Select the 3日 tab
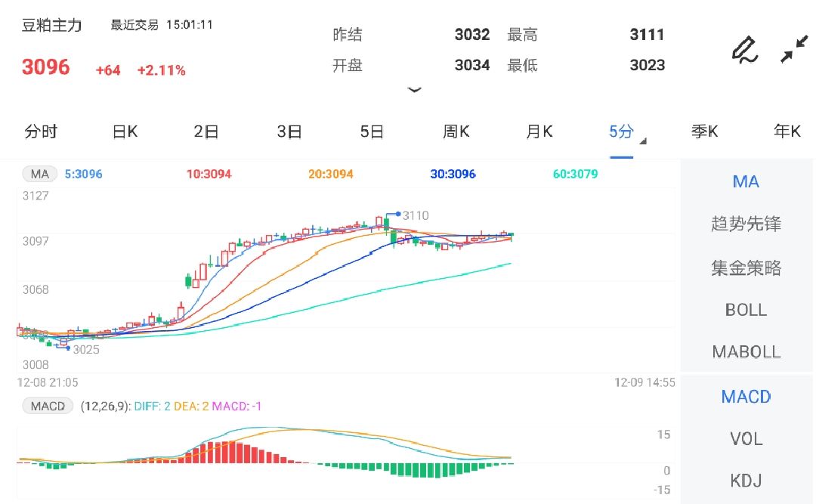 (x=289, y=131)
